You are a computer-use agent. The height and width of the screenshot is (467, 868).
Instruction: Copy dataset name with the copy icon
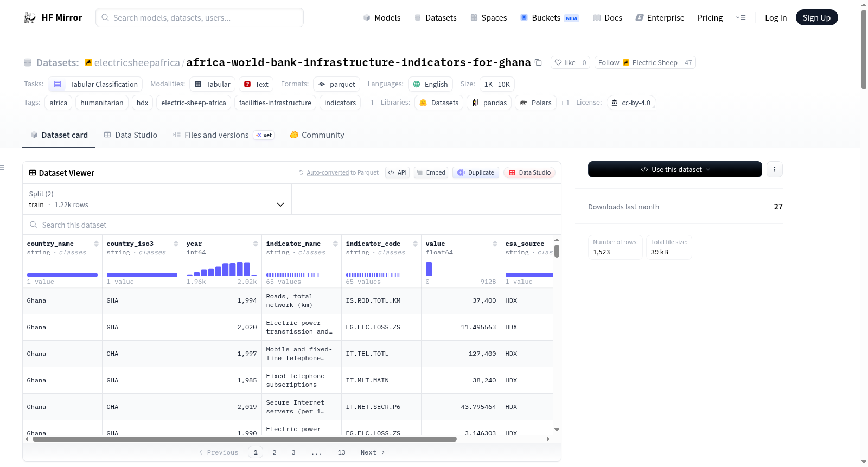538,62
